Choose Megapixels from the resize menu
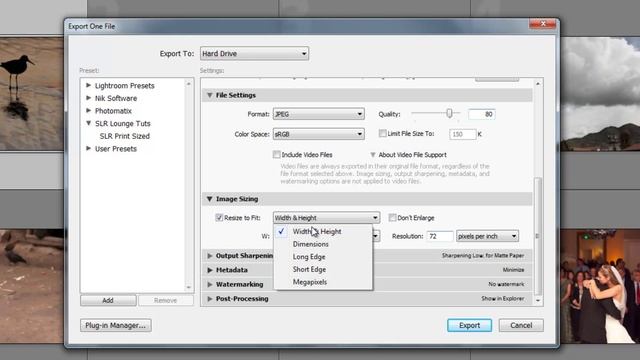Screen dimensions: 640x360 click(x=323, y=282)
